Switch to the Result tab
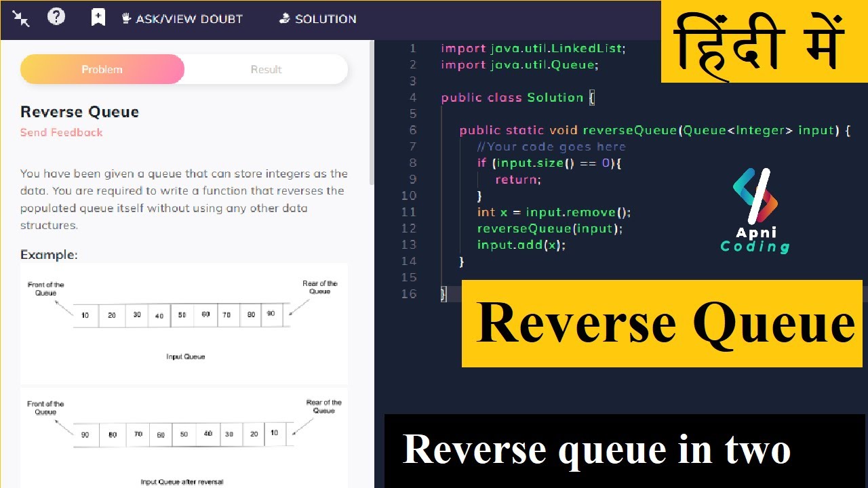This screenshot has width=868, height=488. pos(267,69)
